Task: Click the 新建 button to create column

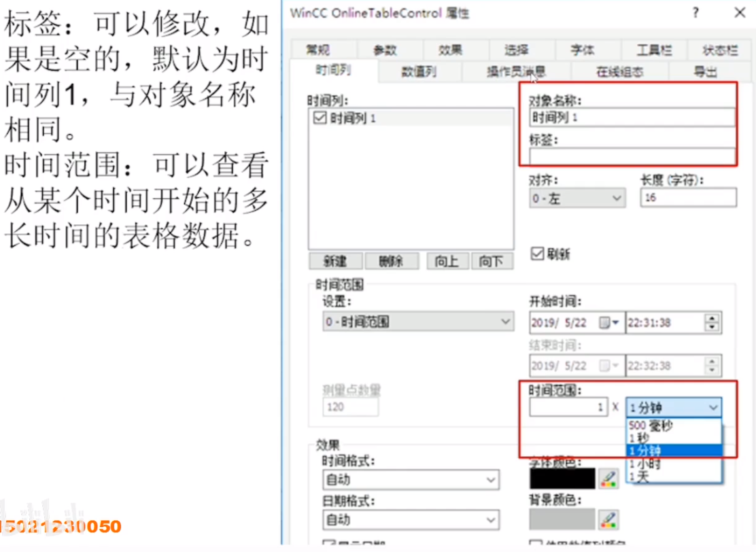Action: click(x=334, y=261)
